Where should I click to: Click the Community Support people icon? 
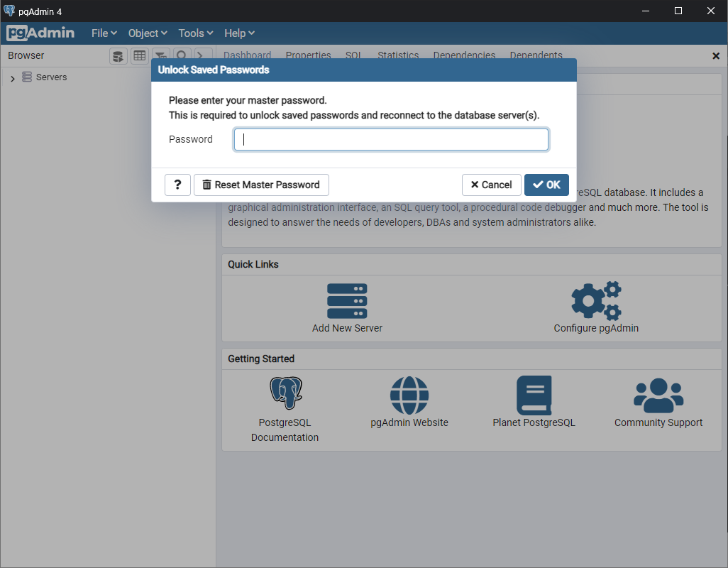(x=658, y=395)
